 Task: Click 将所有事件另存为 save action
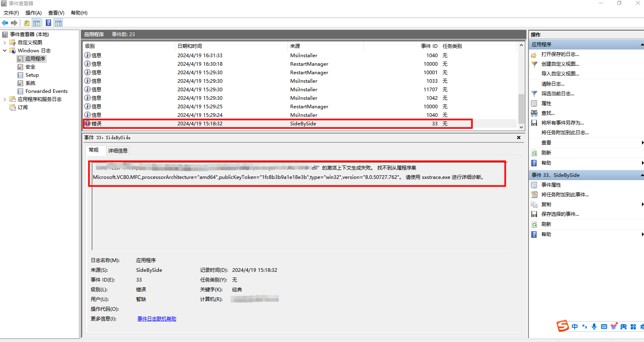click(563, 123)
